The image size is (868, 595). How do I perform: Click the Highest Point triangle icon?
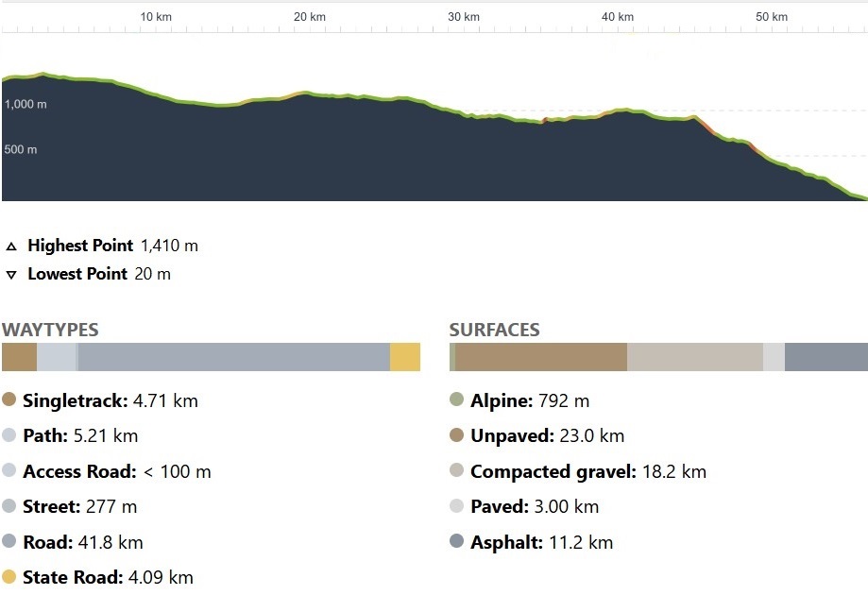point(11,246)
